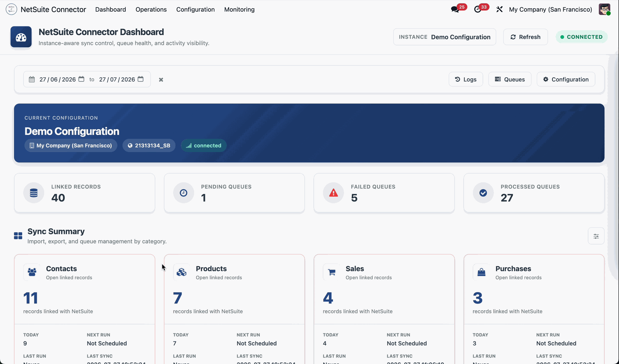Open the Failed Queues 5 card
Screen dimensions: 619x364
coord(384,193)
